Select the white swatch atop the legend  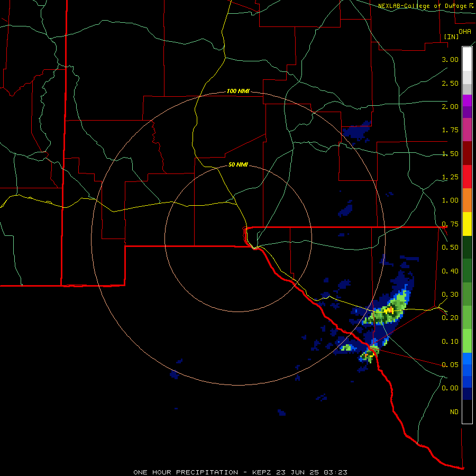(467, 59)
